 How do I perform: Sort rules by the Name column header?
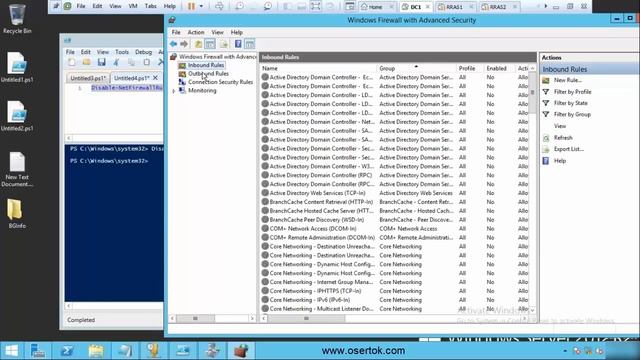pyautogui.click(x=318, y=68)
